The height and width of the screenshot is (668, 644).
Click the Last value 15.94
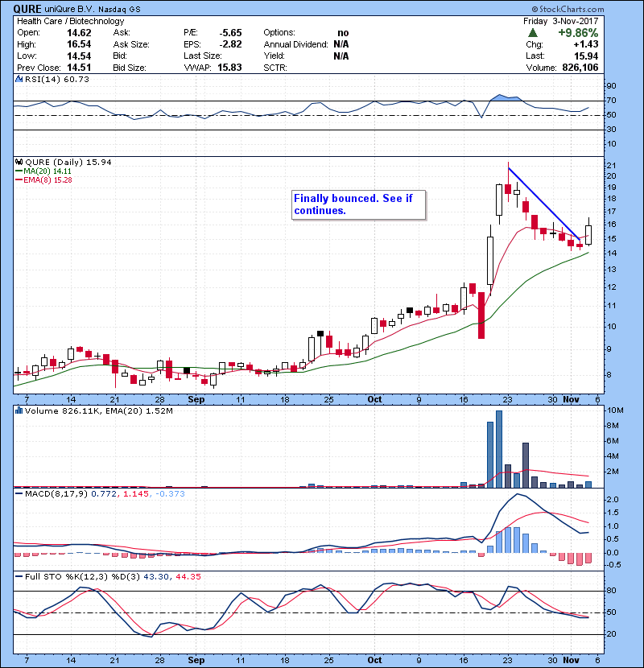tap(586, 56)
